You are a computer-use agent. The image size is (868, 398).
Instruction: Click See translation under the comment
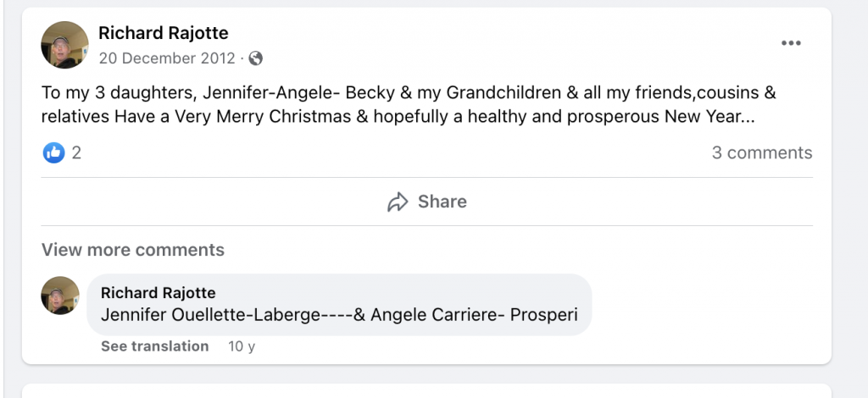tap(154, 345)
